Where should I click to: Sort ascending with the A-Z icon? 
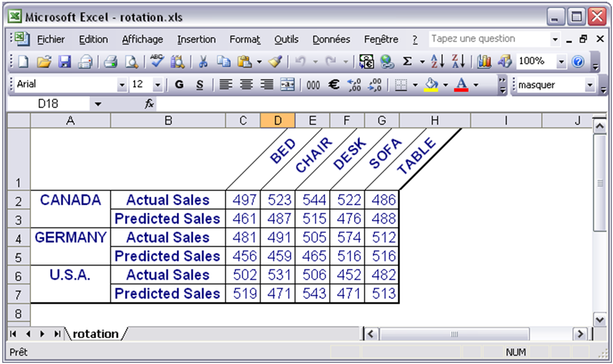438,62
